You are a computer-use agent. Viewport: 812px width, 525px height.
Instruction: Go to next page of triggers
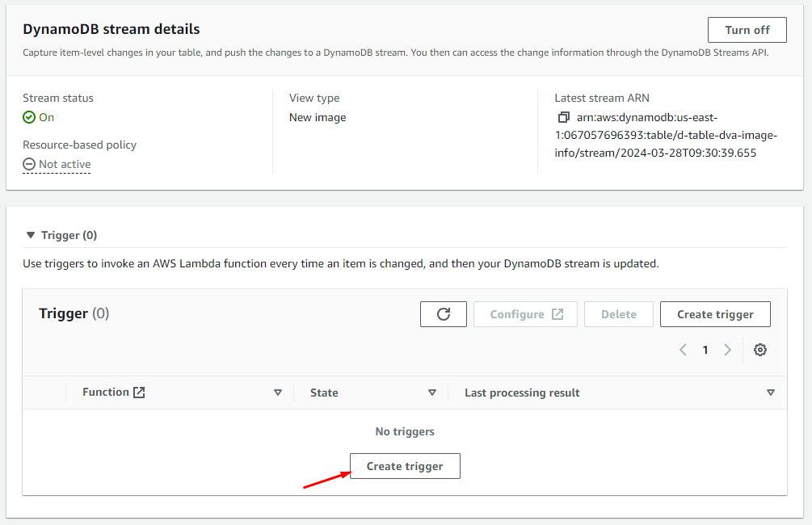727,350
